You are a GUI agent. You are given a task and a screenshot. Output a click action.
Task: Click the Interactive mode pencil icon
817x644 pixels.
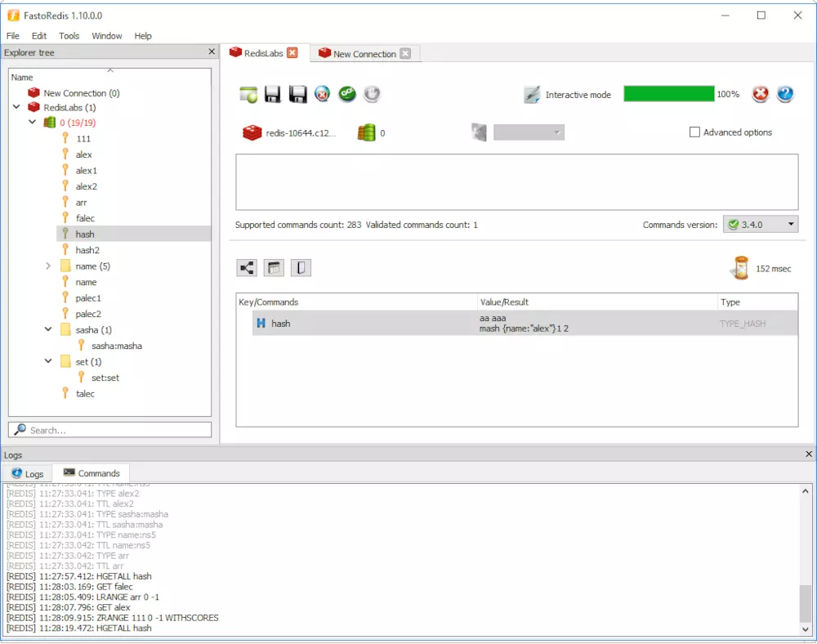point(532,95)
